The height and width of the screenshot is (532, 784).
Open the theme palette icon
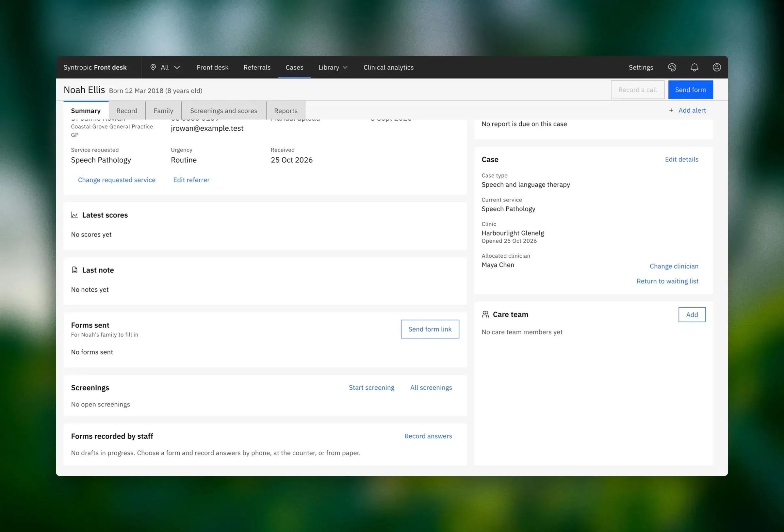pyautogui.click(x=672, y=68)
